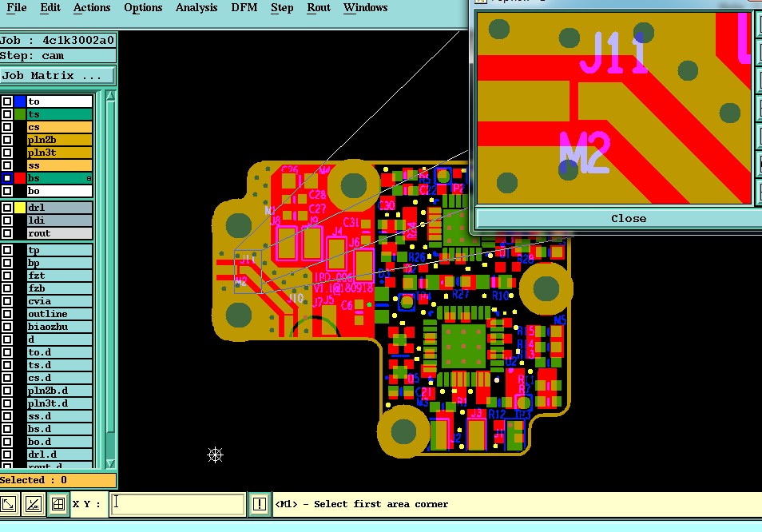Open the Rout menu
The height and width of the screenshot is (532, 762).
(319, 8)
